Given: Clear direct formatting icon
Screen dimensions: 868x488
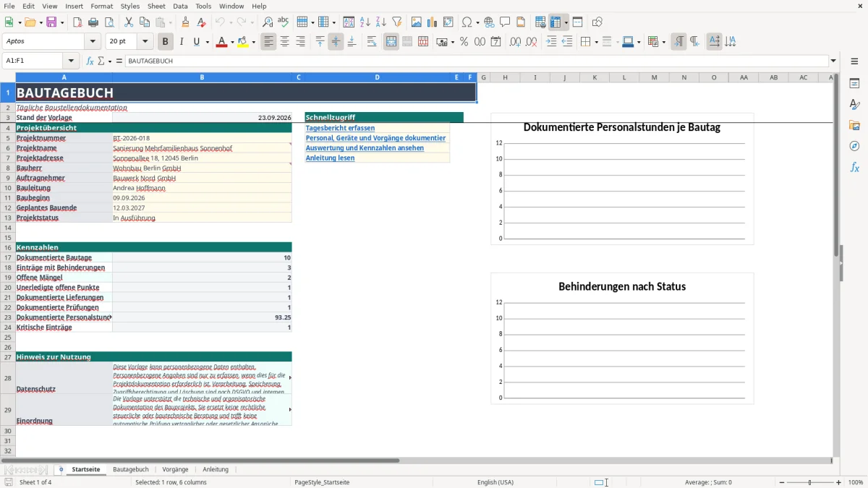Looking at the screenshot, I should coord(201,22).
